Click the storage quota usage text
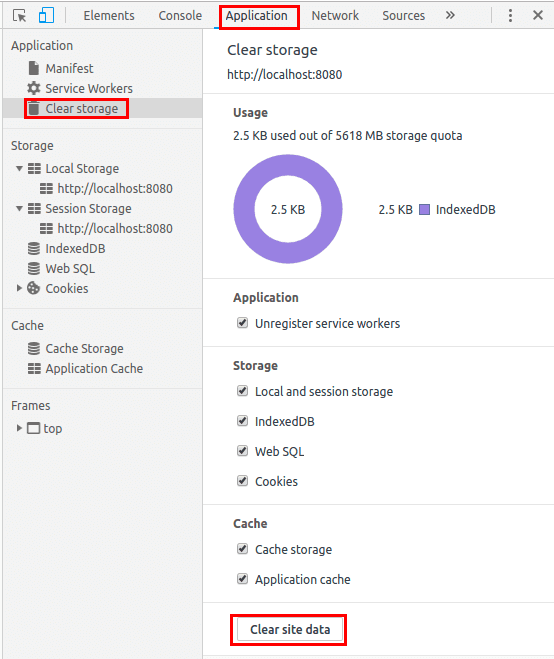The image size is (554, 659). tap(348, 135)
